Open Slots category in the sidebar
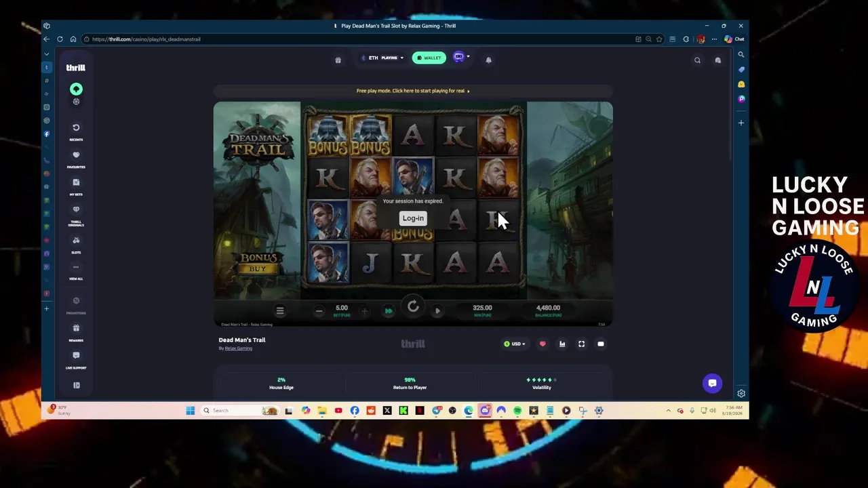This screenshot has width=868, height=488. coord(76,241)
